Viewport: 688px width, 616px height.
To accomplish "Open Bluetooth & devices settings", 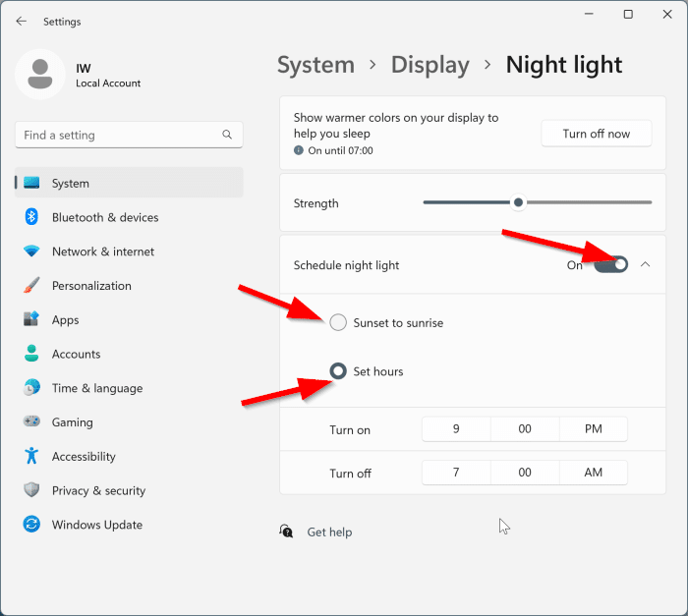I will click(x=129, y=217).
